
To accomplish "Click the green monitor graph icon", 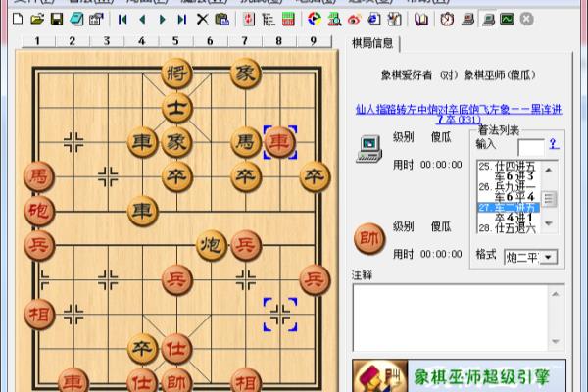I will (507, 19).
